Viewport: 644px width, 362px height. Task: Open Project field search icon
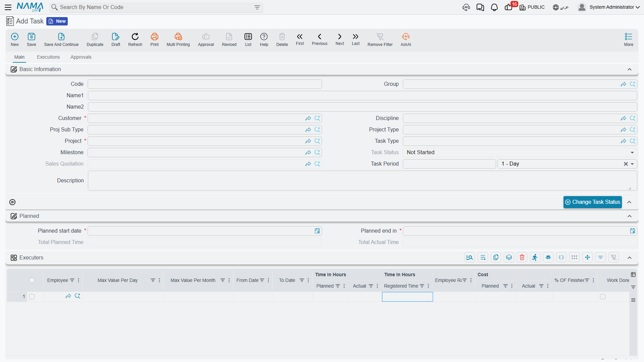pos(317,141)
